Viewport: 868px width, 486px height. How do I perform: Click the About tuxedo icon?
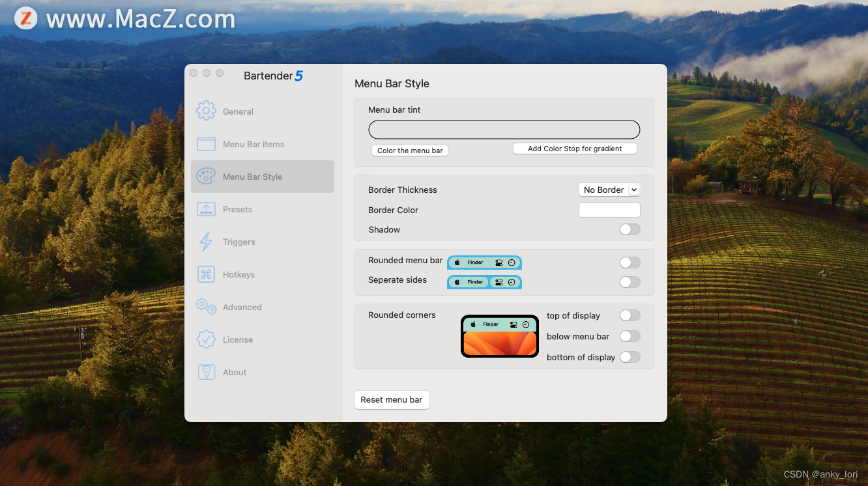click(206, 372)
